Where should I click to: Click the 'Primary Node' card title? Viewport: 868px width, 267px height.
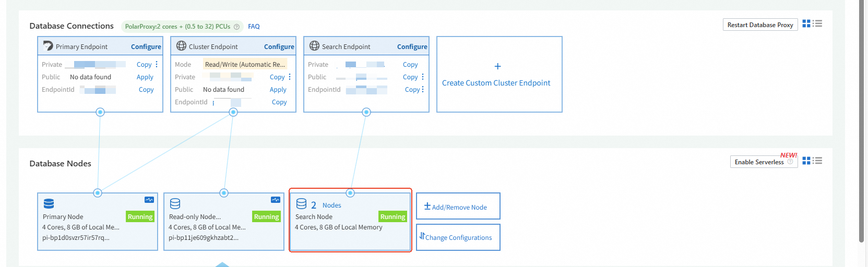(63, 217)
